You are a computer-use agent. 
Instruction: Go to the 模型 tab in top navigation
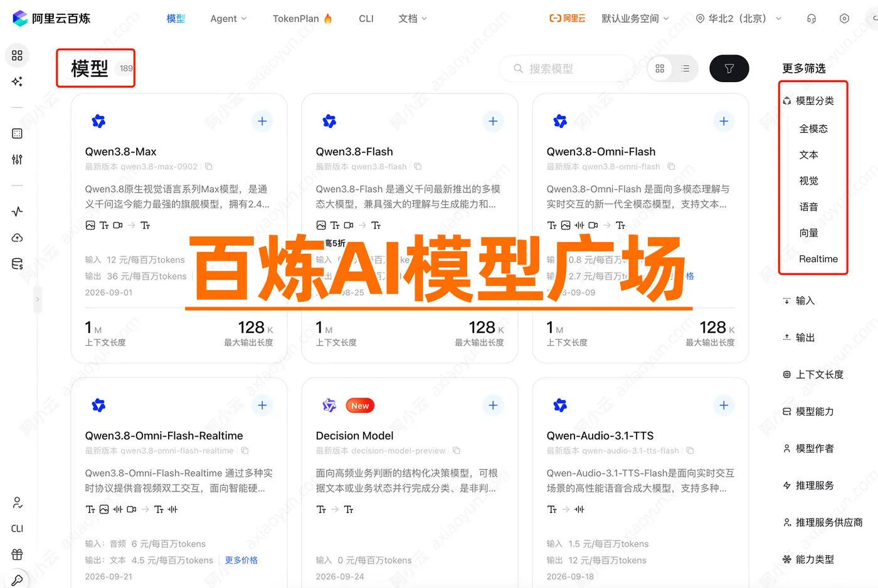coord(176,19)
